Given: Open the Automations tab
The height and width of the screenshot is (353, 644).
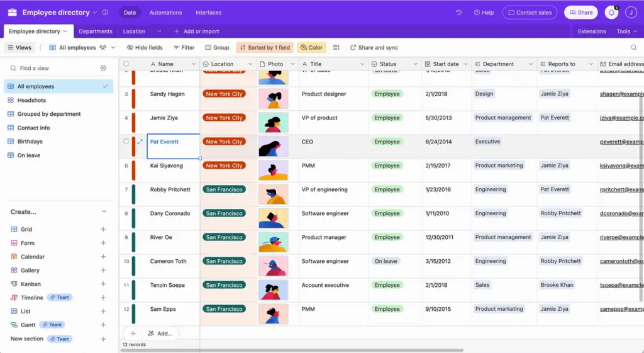Looking at the screenshot, I should click(x=165, y=13).
